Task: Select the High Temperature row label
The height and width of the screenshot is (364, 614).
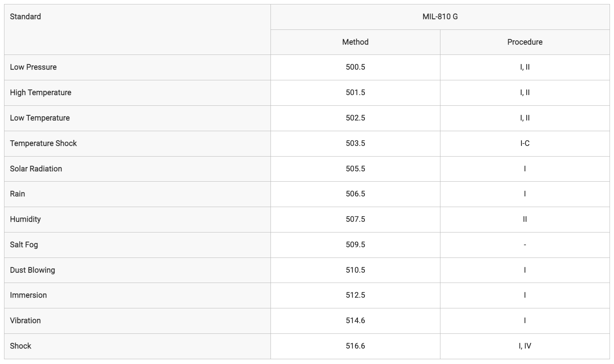Action: pyautogui.click(x=41, y=93)
